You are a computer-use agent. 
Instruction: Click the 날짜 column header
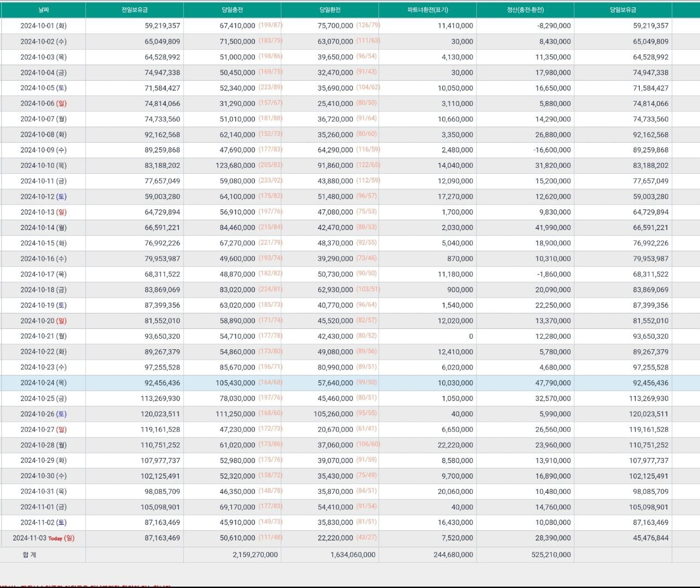pos(43,10)
